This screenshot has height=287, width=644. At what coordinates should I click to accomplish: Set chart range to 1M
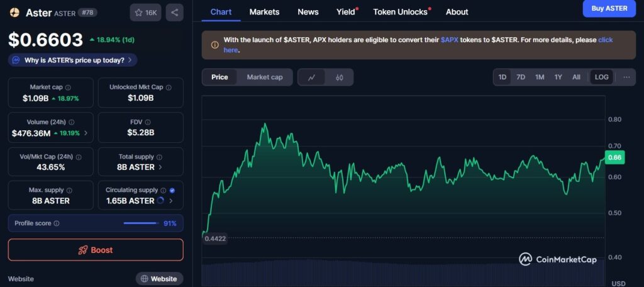tap(540, 77)
